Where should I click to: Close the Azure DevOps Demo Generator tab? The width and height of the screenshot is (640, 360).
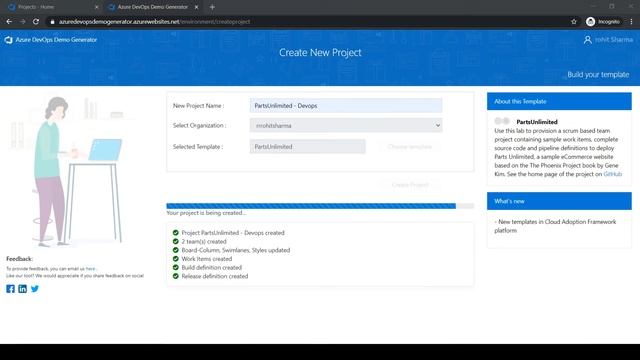(196, 7)
